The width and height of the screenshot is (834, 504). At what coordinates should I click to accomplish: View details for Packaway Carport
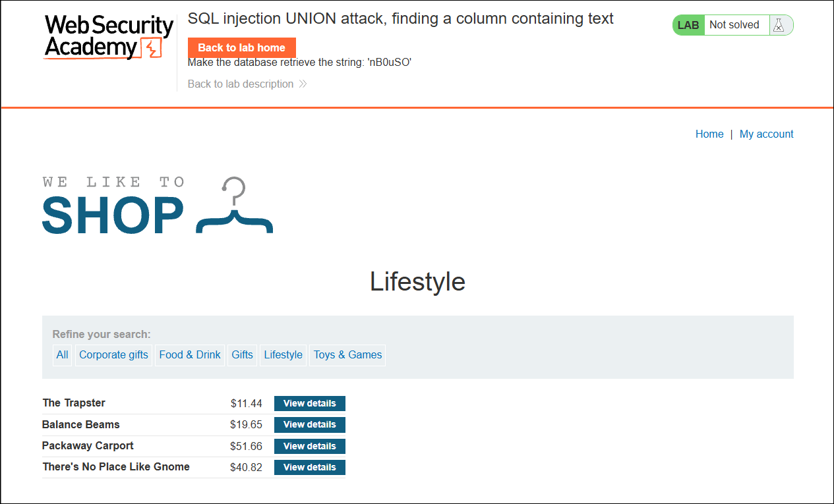click(310, 446)
